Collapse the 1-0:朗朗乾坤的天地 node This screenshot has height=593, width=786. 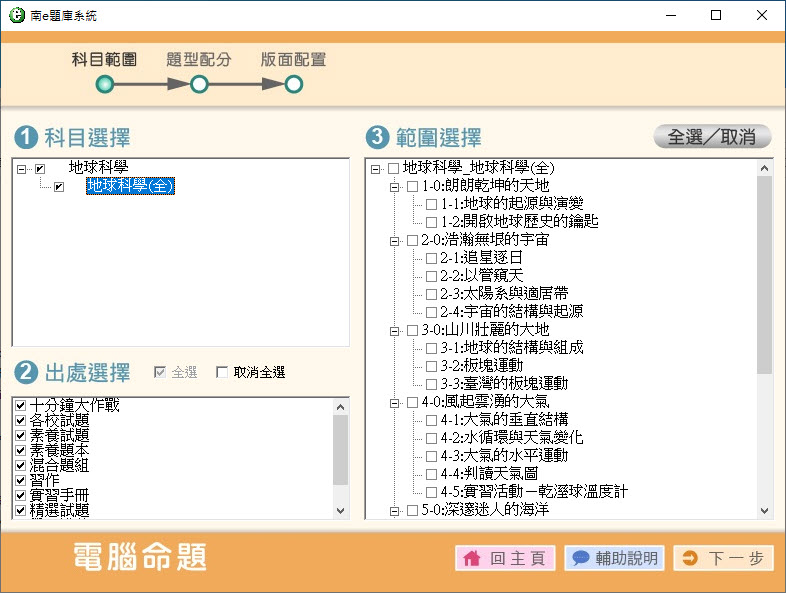pyautogui.click(x=394, y=186)
